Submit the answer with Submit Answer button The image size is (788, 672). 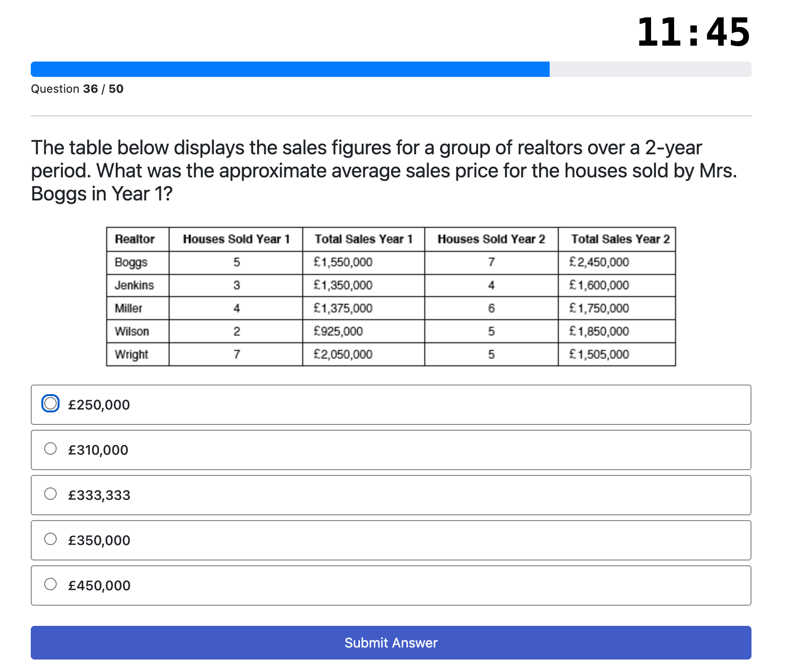pos(391,643)
